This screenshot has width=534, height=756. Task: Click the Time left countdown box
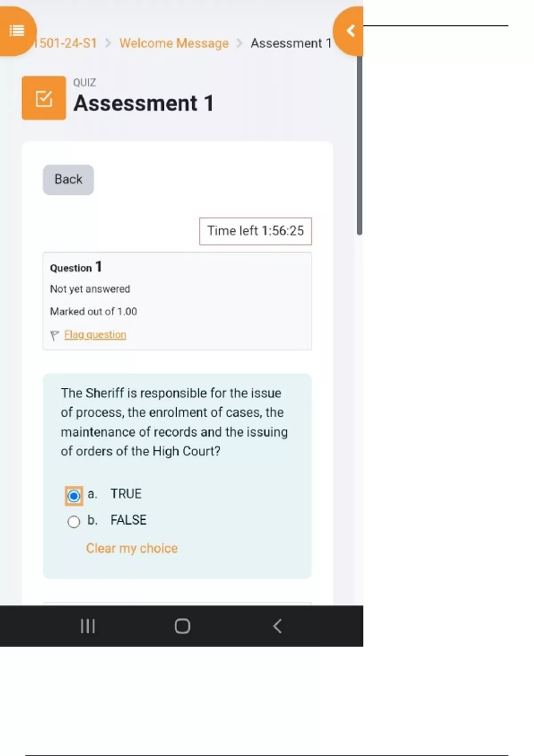[x=255, y=231]
